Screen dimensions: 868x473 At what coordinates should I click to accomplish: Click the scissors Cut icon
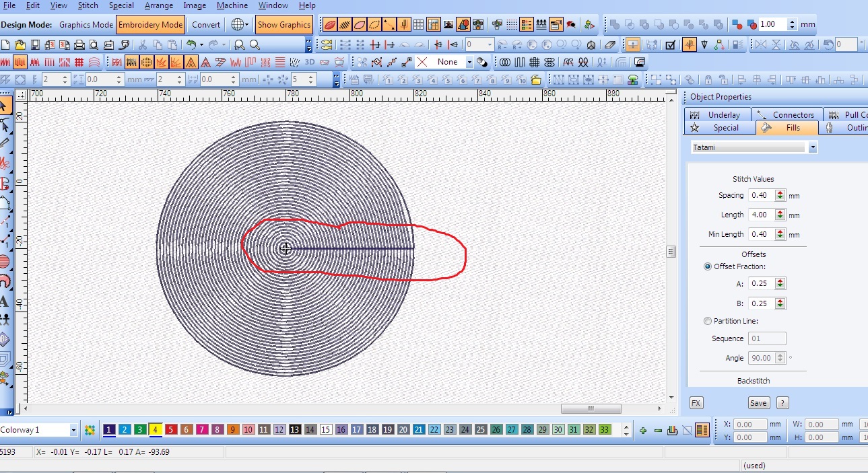(x=142, y=45)
